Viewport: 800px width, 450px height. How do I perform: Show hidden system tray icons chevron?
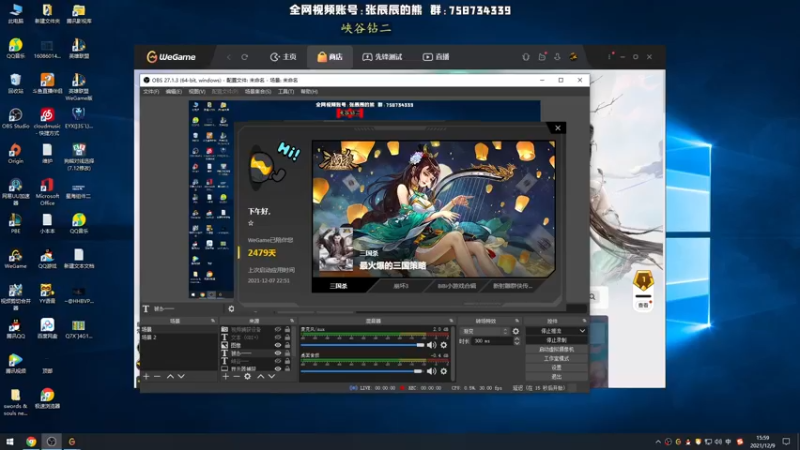tap(658, 442)
